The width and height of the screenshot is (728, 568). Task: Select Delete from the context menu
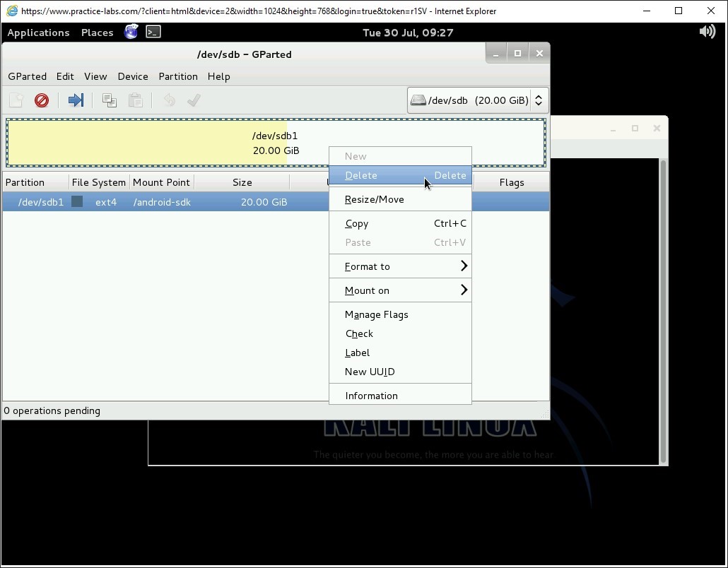click(400, 175)
